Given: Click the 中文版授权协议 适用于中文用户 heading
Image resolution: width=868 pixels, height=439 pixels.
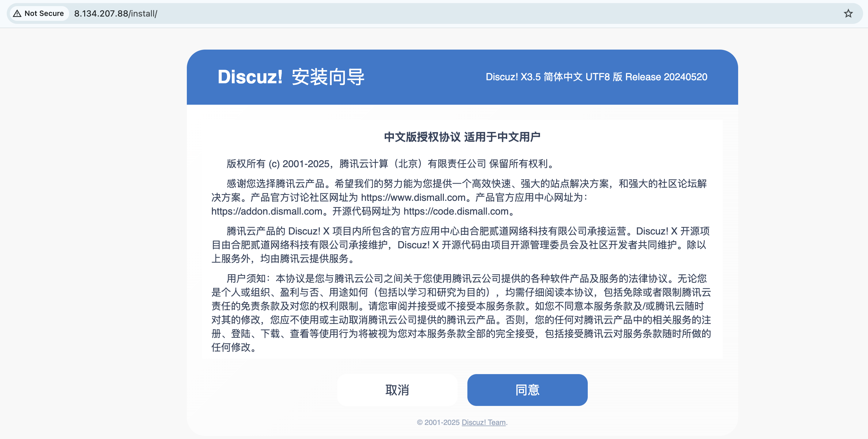Looking at the screenshot, I should [462, 137].
